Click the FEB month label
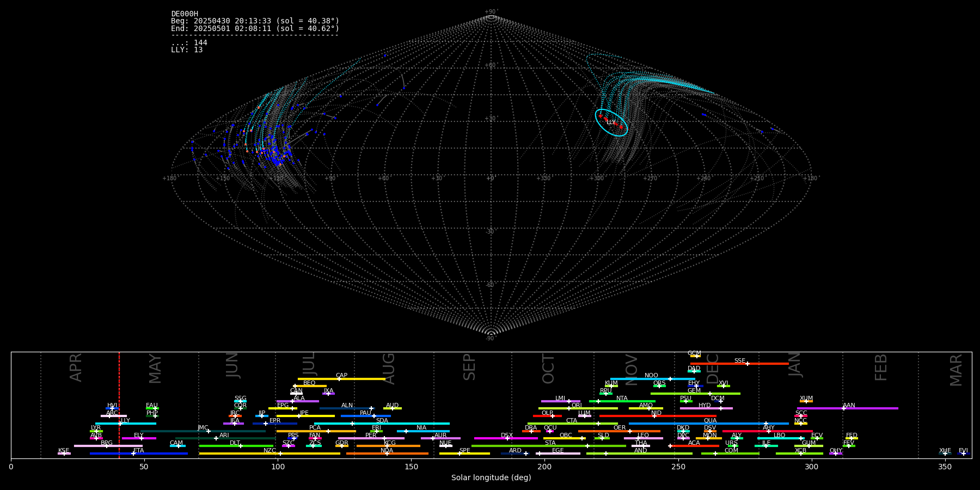980x490 pixels. tap(881, 367)
